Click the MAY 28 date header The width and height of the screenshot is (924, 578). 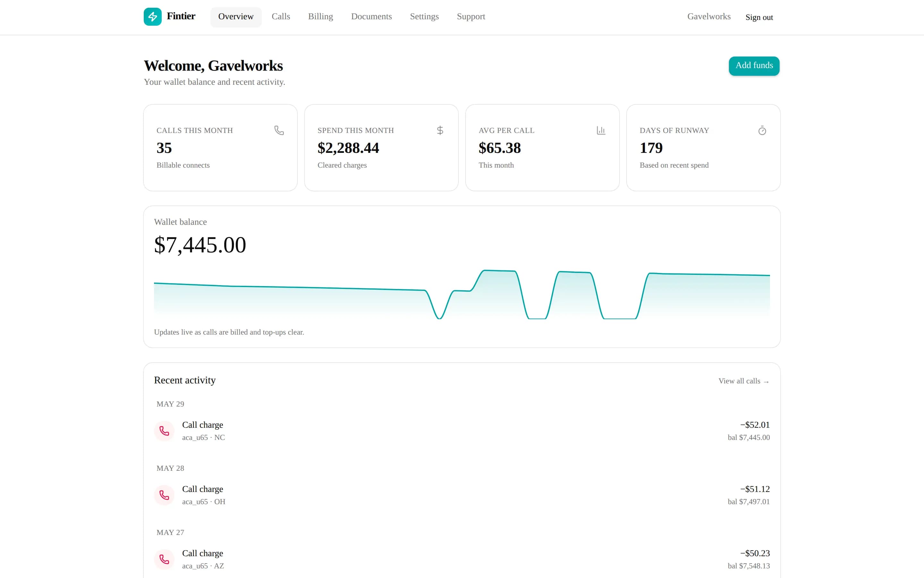click(x=170, y=468)
